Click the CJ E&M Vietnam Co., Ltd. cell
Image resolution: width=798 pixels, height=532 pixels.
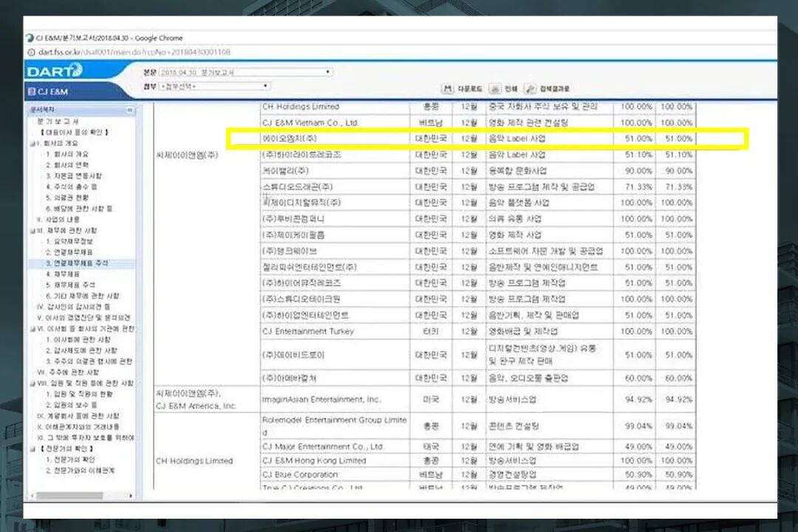pos(335,123)
